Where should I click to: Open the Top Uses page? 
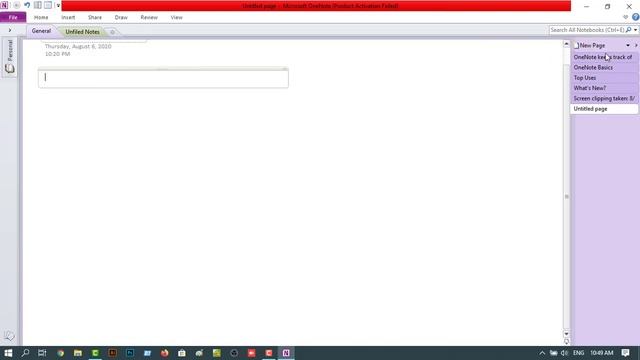[x=604, y=78]
